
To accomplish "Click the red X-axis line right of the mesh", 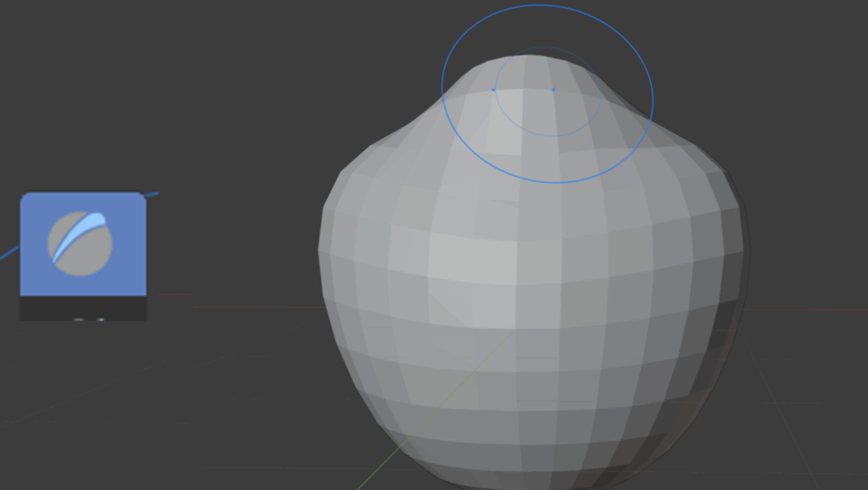I will [805, 309].
